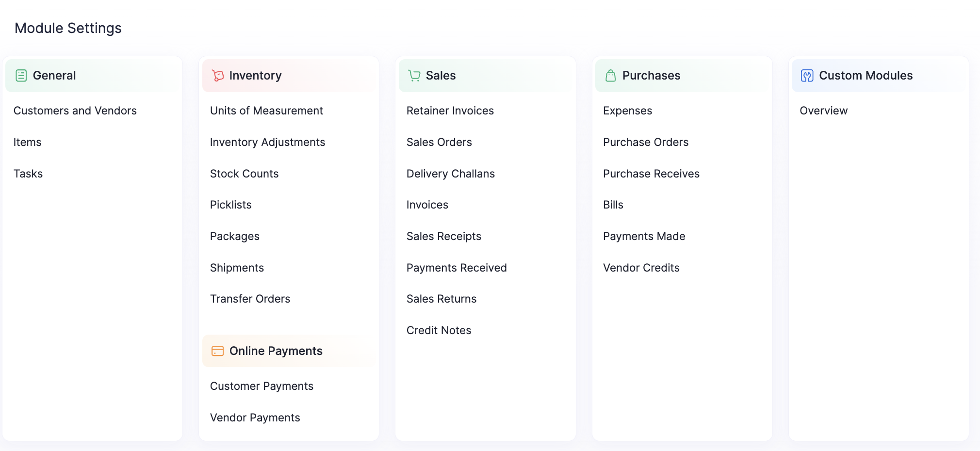Viewport: 980px width, 451px height.
Task: Click the Custom Modules icon
Action: [807, 76]
